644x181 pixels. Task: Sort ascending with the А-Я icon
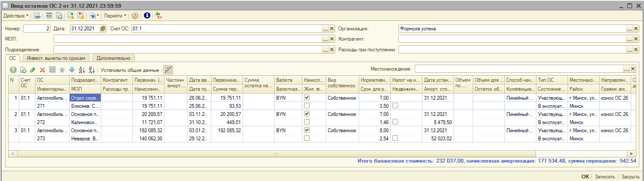tap(82, 70)
